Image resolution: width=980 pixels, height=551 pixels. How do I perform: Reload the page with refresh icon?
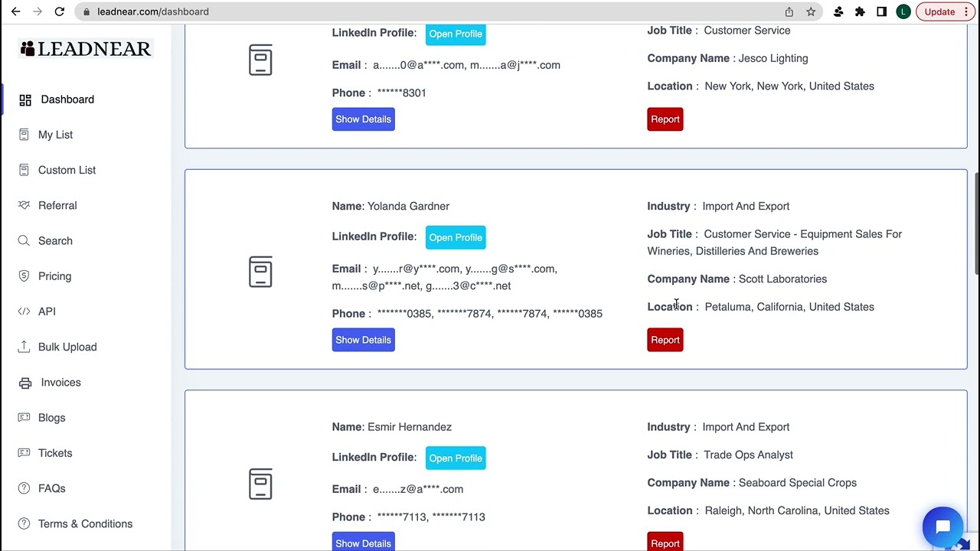click(59, 11)
